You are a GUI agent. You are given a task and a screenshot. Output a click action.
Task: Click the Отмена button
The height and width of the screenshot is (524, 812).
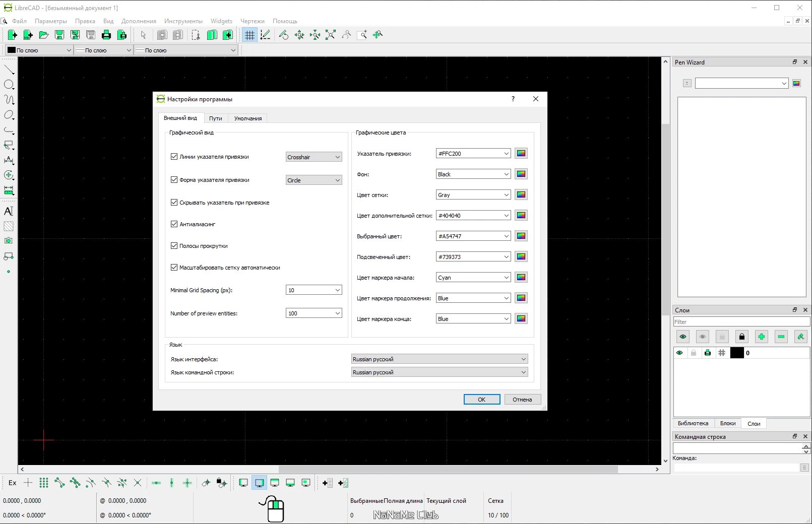tap(522, 399)
